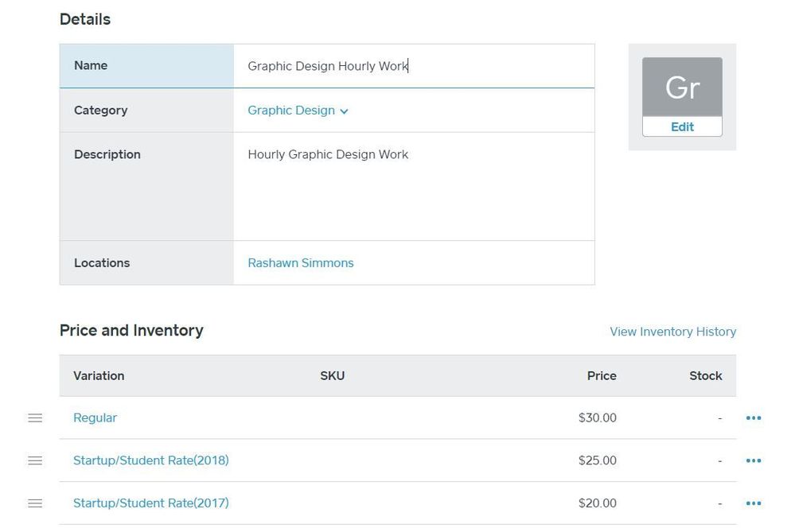Open the Regular variation
This screenshot has height=532, width=795.
95,417
